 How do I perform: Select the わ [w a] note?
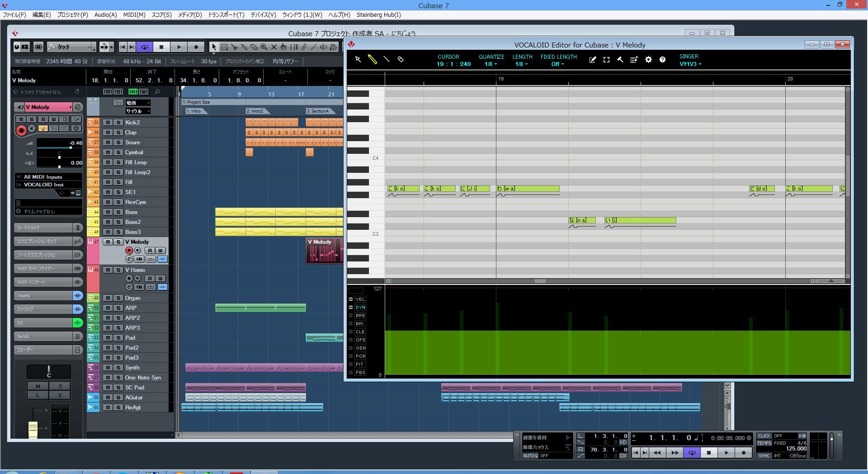click(528, 189)
